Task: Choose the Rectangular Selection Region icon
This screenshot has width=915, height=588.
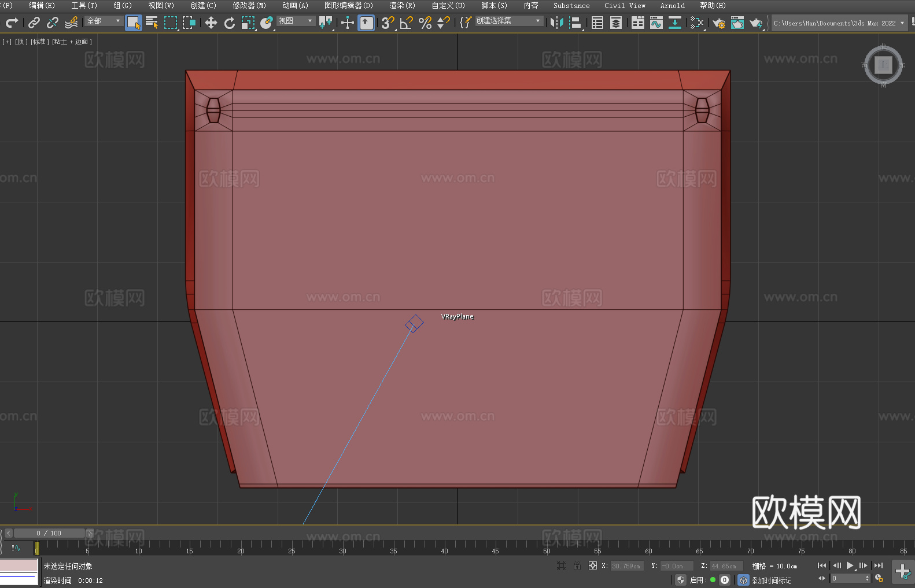Action: point(171,23)
